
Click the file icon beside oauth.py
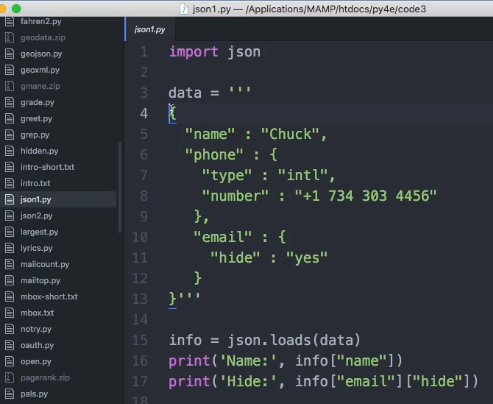click(x=10, y=345)
